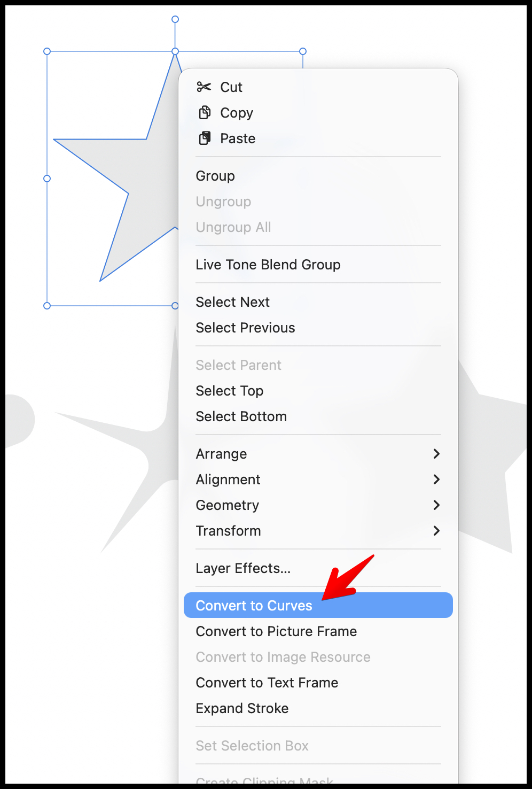Choose Convert to Picture Frame
This screenshot has height=789, width=532.
pos(276,631)
